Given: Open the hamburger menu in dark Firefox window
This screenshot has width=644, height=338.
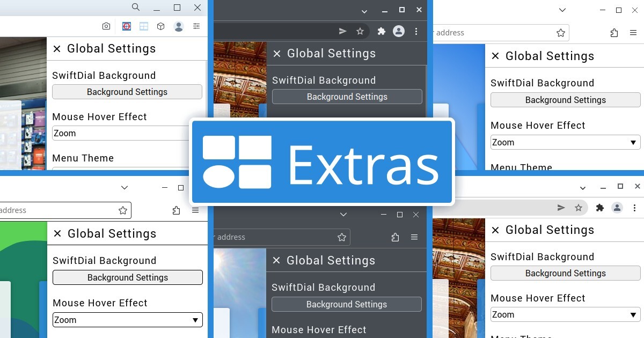Looking at the screenshot, I should click(x=414, y=237).
